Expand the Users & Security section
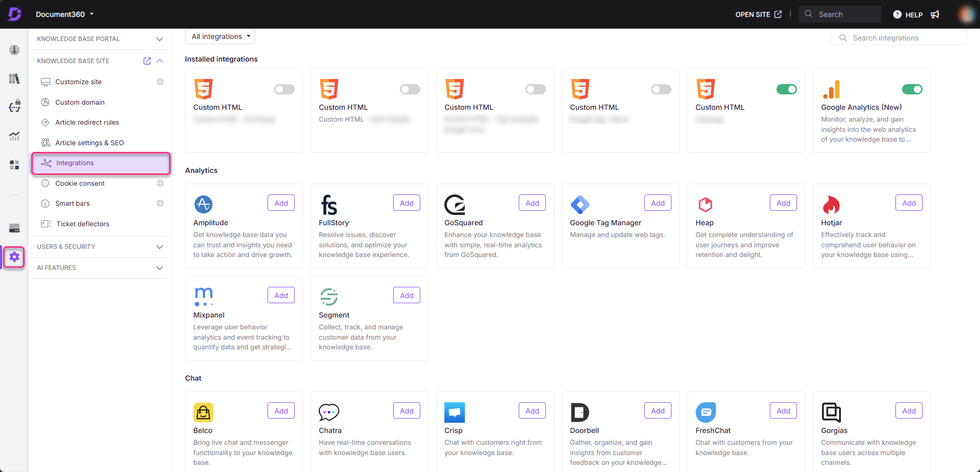Screen dimensions: 980x472 pos(100,247)
